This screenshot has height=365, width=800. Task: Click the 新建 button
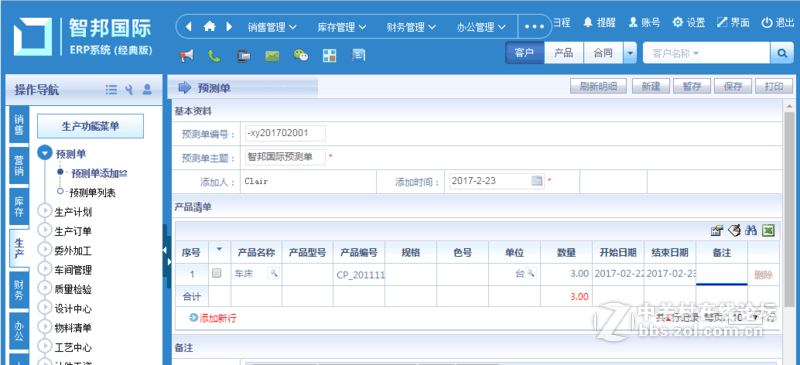651,86
